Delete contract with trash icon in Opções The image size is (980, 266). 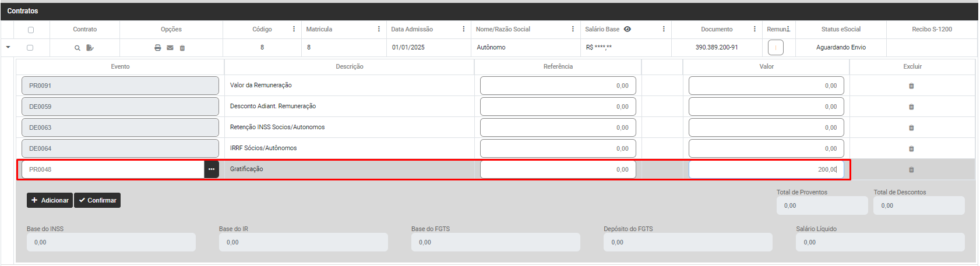click(182, 48)
